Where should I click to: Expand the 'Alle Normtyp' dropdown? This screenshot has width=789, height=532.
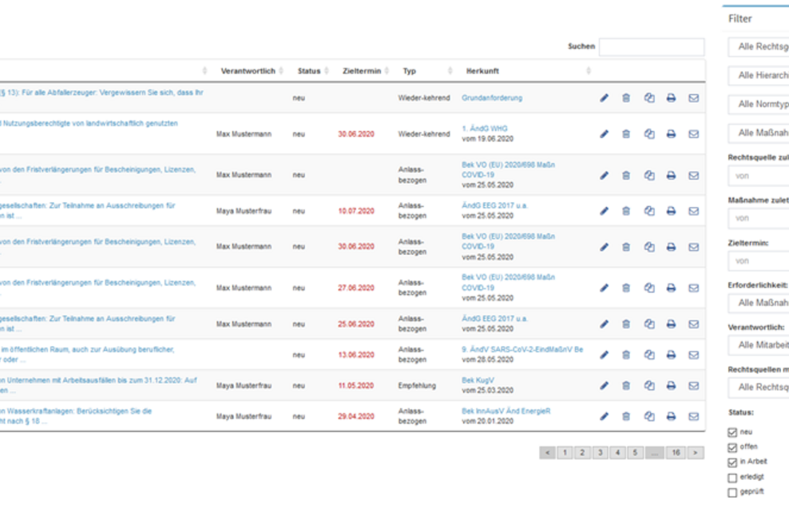[x=759, y=105]
